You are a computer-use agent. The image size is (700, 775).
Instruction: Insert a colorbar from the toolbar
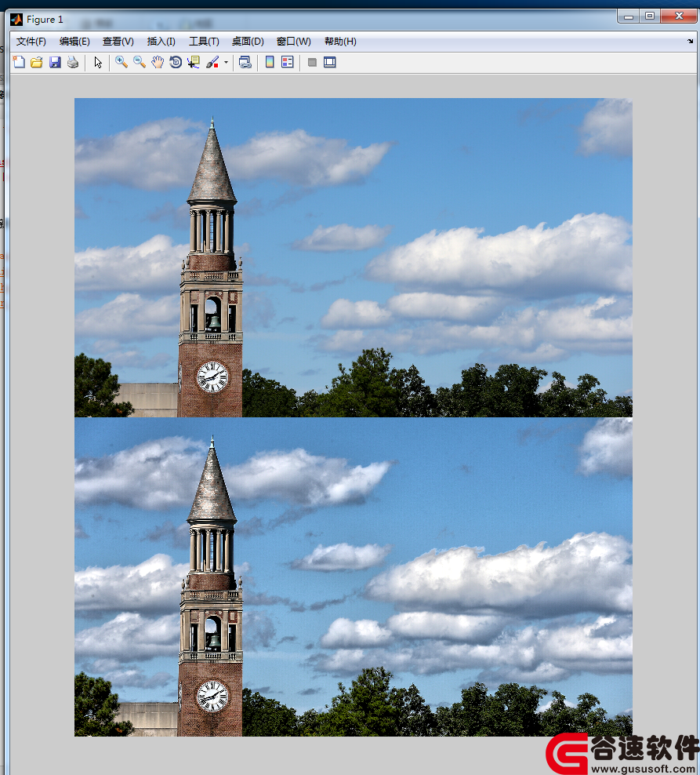pos(270,62)
